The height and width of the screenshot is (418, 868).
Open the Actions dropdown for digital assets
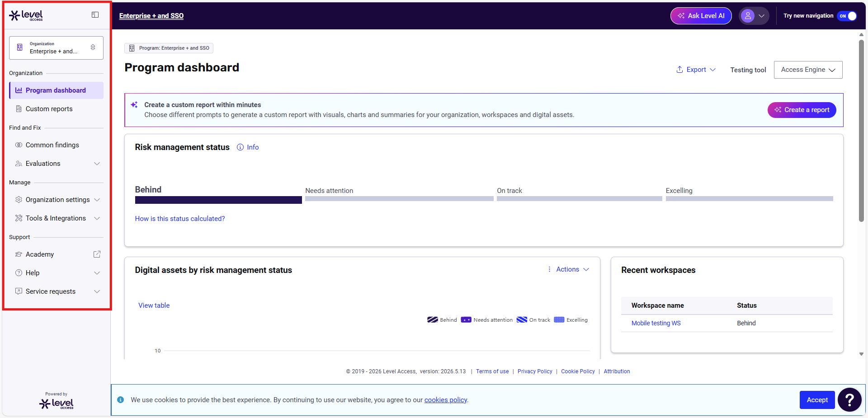pyautogui.click(x=568, y=269)
